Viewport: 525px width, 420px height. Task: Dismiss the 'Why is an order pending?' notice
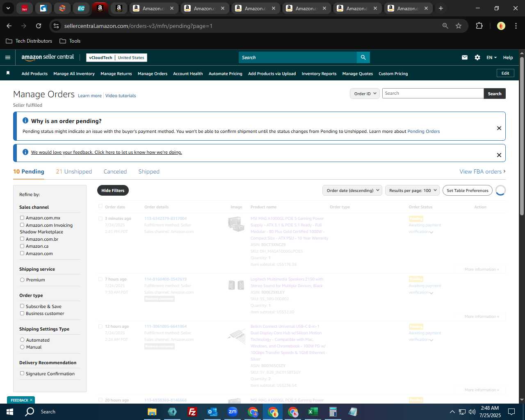[x=499, y=128]
